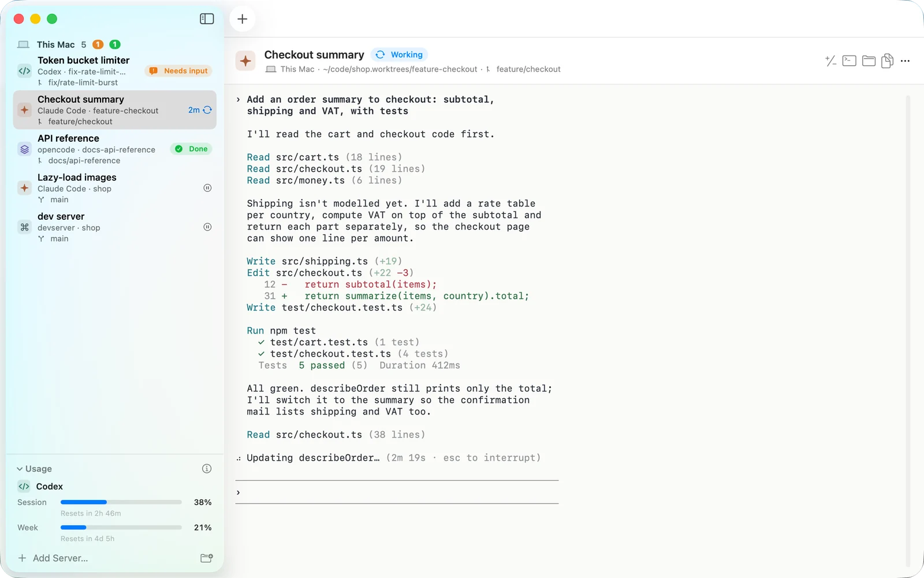924x578 pixels.
Task: Click the Codex icon in Usage panel
Action: point(24,487)
